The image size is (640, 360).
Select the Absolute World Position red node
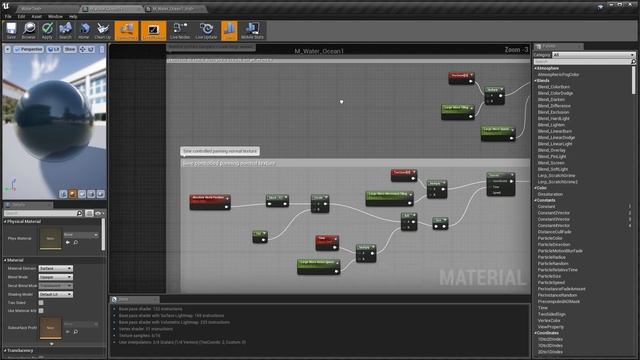coord(210,202)
